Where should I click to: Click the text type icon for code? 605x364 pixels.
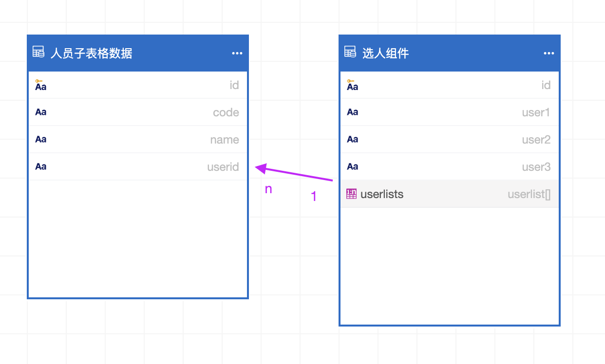tap(41, 112)
